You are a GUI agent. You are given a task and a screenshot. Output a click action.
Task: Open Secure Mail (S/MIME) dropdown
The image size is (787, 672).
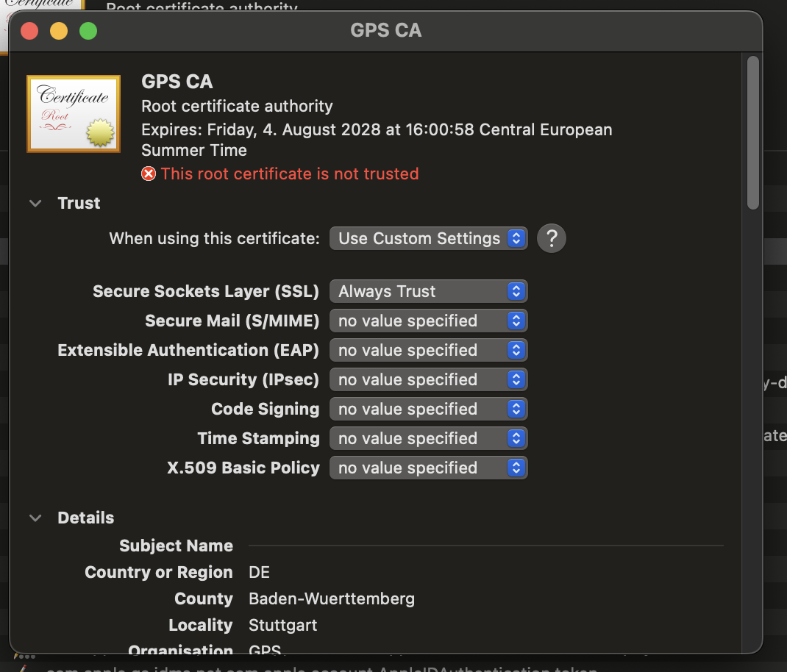coord(428,321)
